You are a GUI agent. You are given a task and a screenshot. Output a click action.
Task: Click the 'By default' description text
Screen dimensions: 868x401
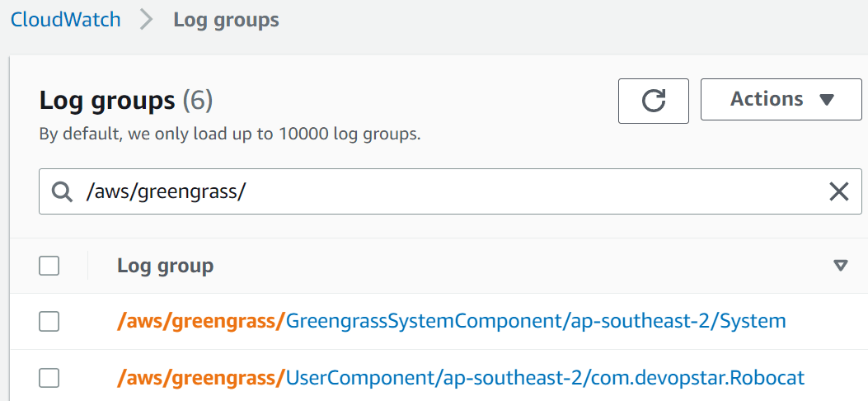(230, 134)
